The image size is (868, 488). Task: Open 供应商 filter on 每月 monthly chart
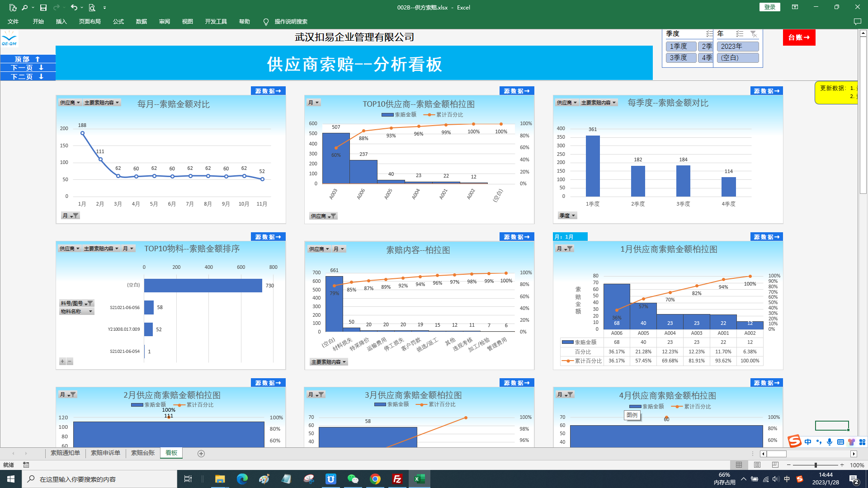coord(70,103)
